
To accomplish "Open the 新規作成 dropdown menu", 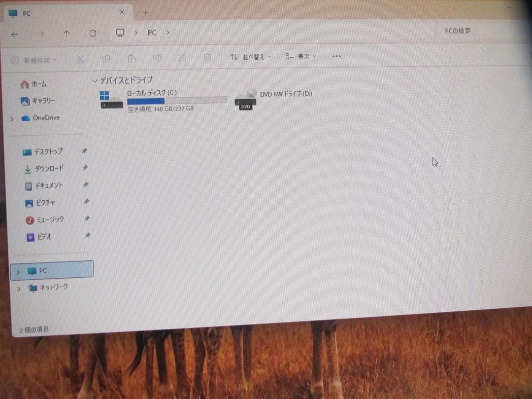I will [33, 60].
